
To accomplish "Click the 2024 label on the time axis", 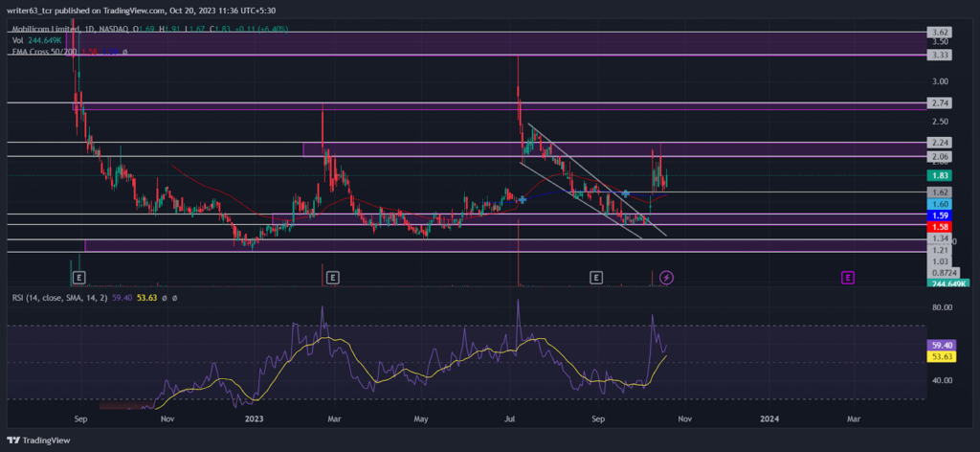I will click(x=770, y=420).
